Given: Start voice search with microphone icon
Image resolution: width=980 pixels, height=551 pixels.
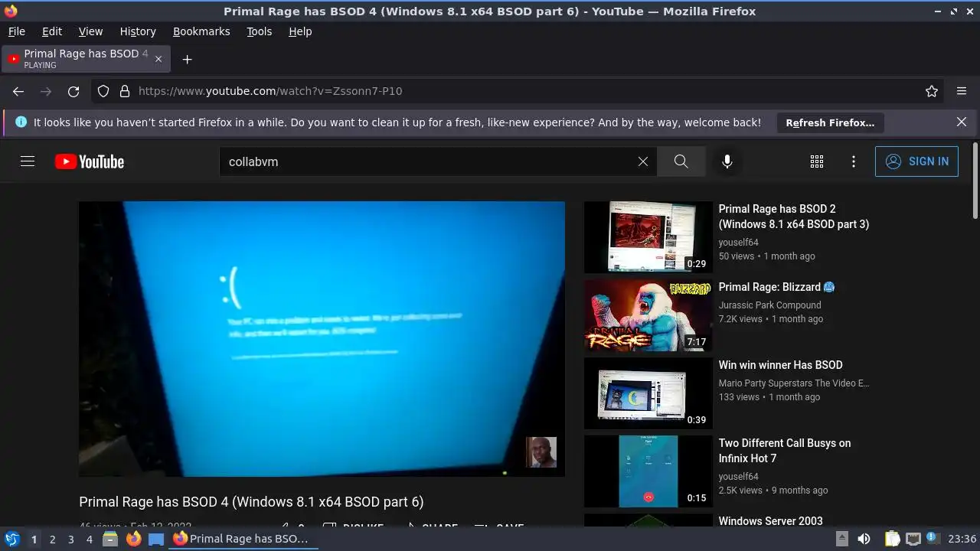Looking at the screenshot, I should tap(727, 161).
